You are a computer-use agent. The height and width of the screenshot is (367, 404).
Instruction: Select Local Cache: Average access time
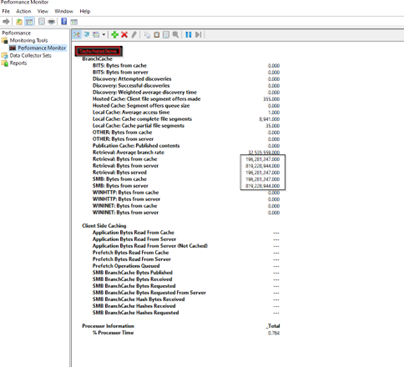click(x=131, y=112)
